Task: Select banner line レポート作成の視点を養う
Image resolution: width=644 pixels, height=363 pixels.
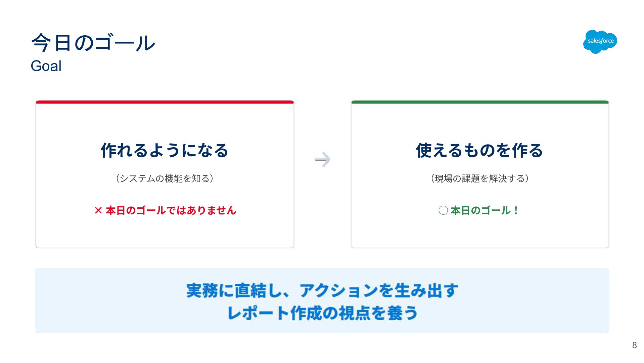Action: tap(322, 313)
